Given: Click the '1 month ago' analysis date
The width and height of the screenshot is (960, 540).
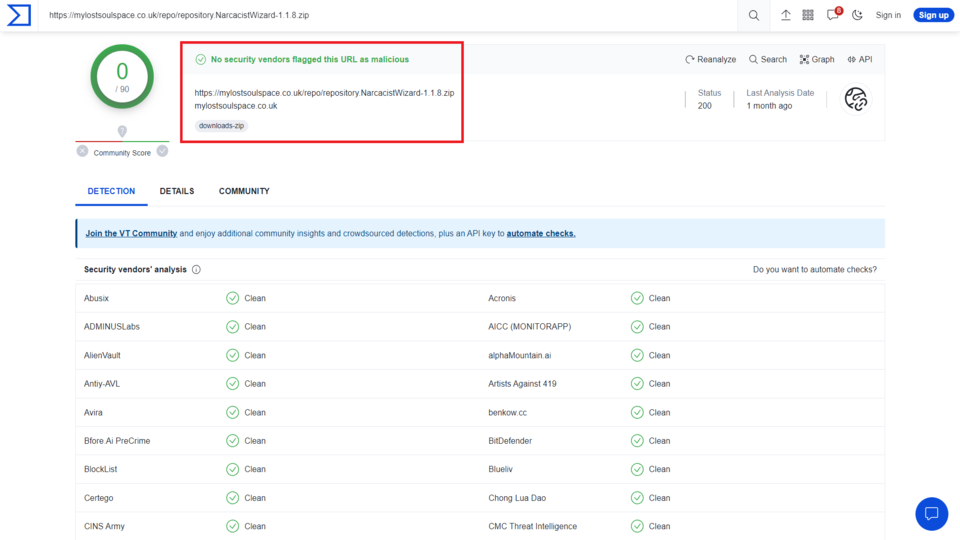Looking at the screenshot, I should click(769, 106).
